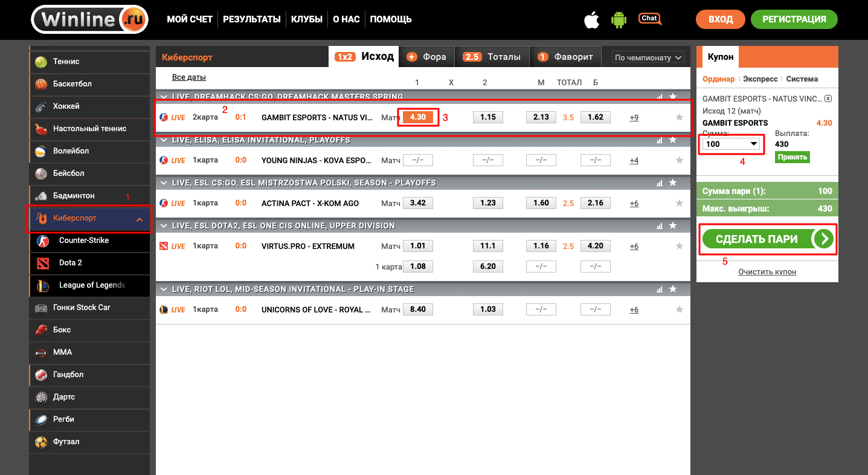The image size is (868, 475).
Task: Favorite the Virtus.pro match star
Action: (x=679, y=246)
